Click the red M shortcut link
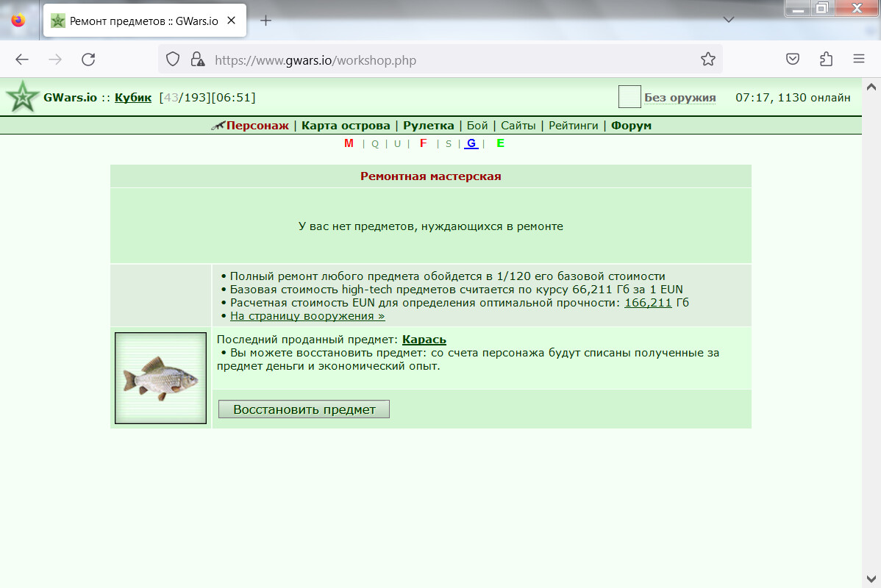 pyautogui.click(x=349, y=144)
